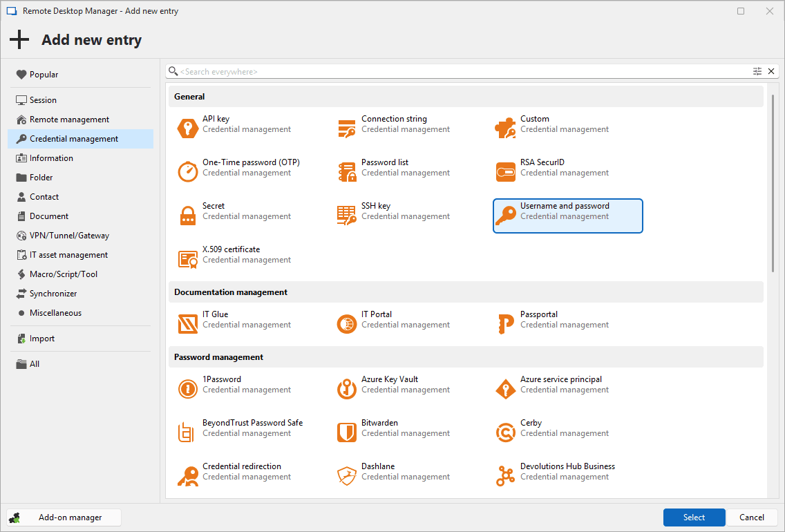This screenshot has height=532, width=785.
Task: Click the Select button
Action: [x=694, y=517]
